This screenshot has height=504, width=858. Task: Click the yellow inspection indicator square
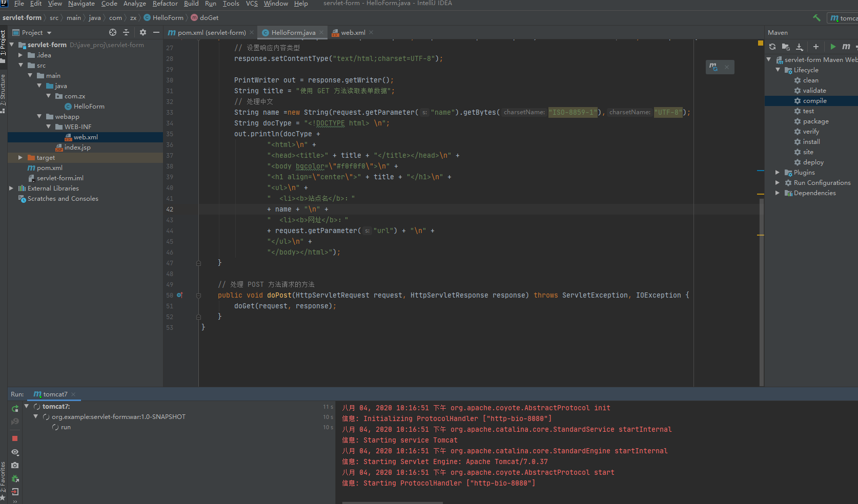pos(761,44)
